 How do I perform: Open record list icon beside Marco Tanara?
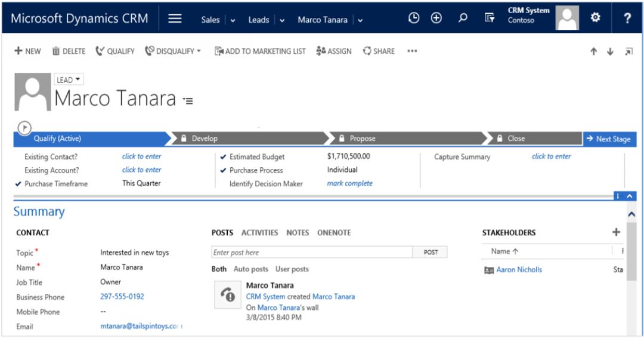click(x=188, y=101)
